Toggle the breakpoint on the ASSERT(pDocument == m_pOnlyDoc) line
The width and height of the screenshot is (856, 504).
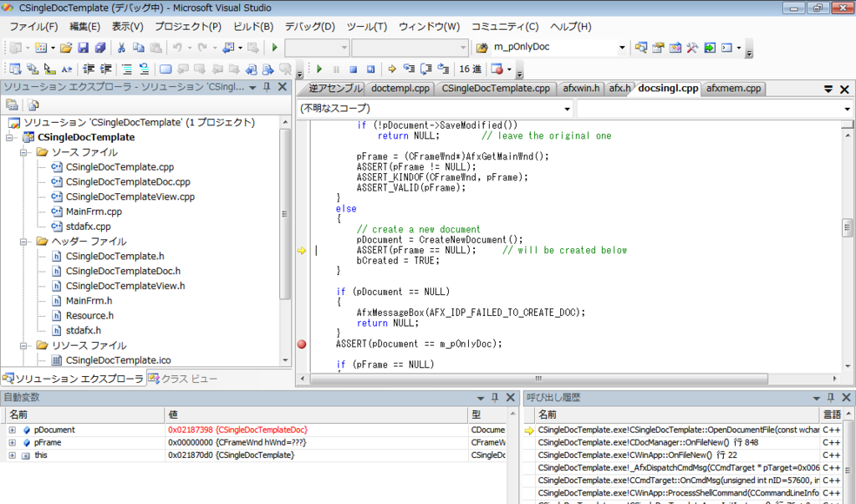[301, 344]
